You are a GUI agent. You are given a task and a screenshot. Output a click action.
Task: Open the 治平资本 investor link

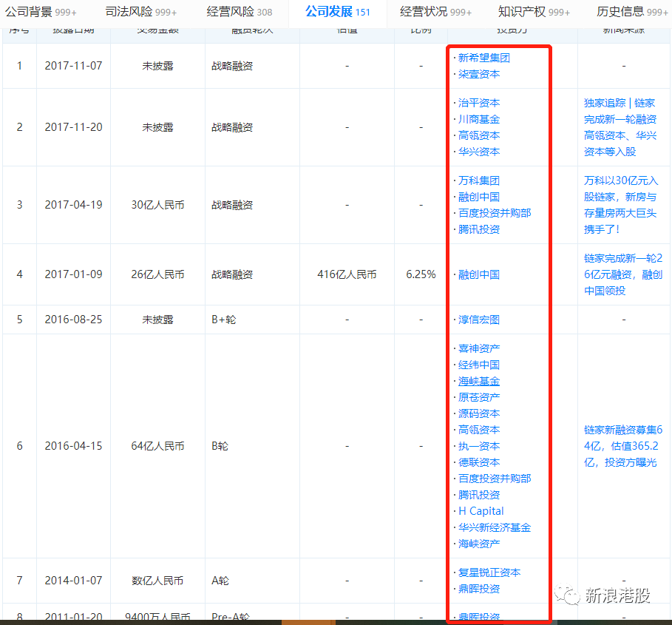coord(479,103)
